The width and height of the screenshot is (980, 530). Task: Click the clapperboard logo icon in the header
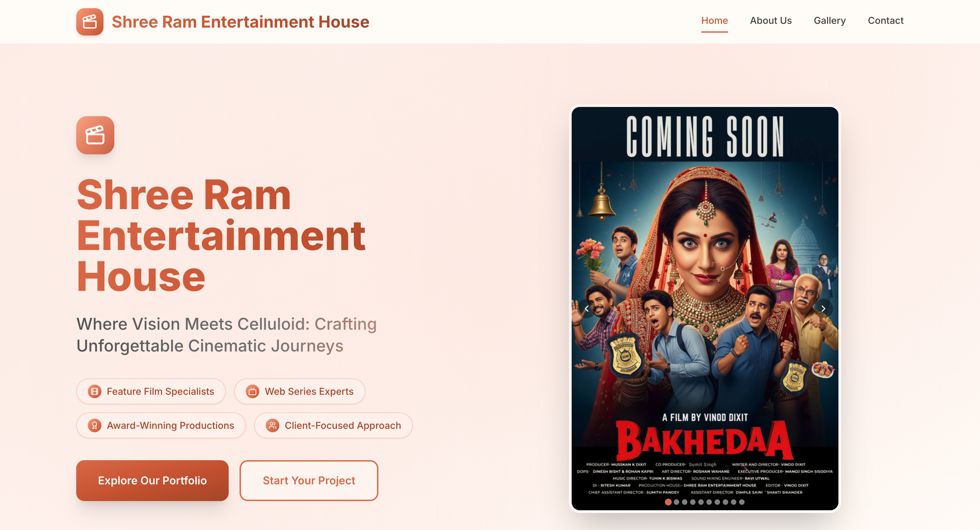90,22
